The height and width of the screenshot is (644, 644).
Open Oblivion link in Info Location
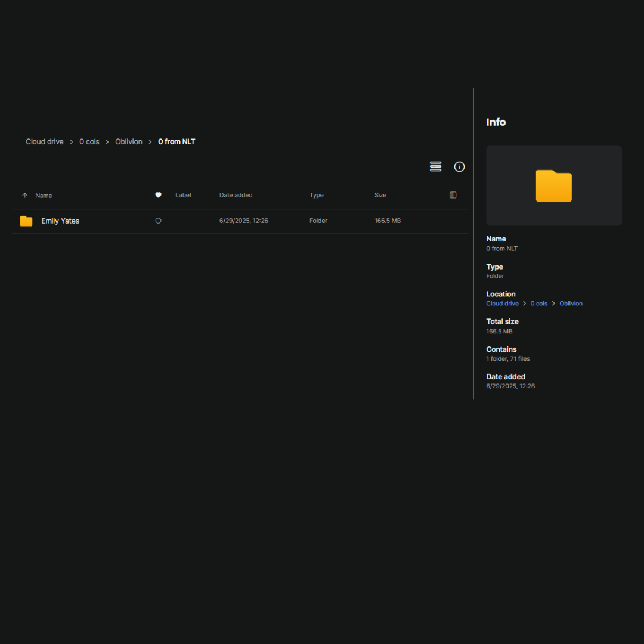coord(571,304)
